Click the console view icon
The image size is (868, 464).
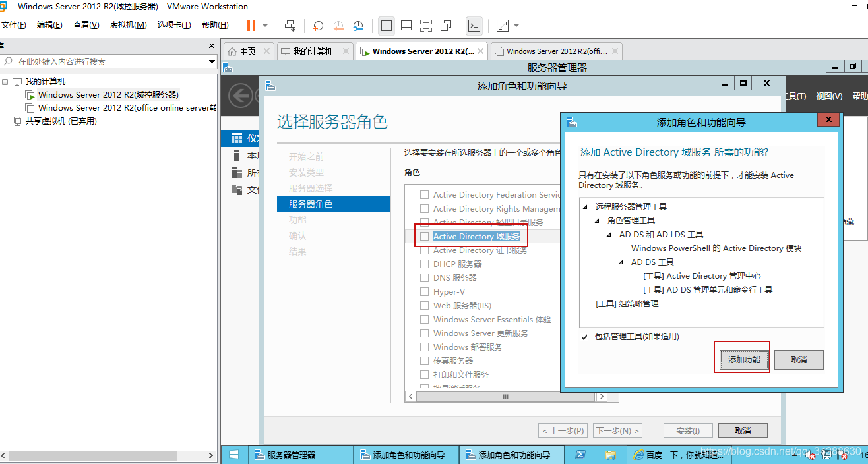[x=474, y=26]
